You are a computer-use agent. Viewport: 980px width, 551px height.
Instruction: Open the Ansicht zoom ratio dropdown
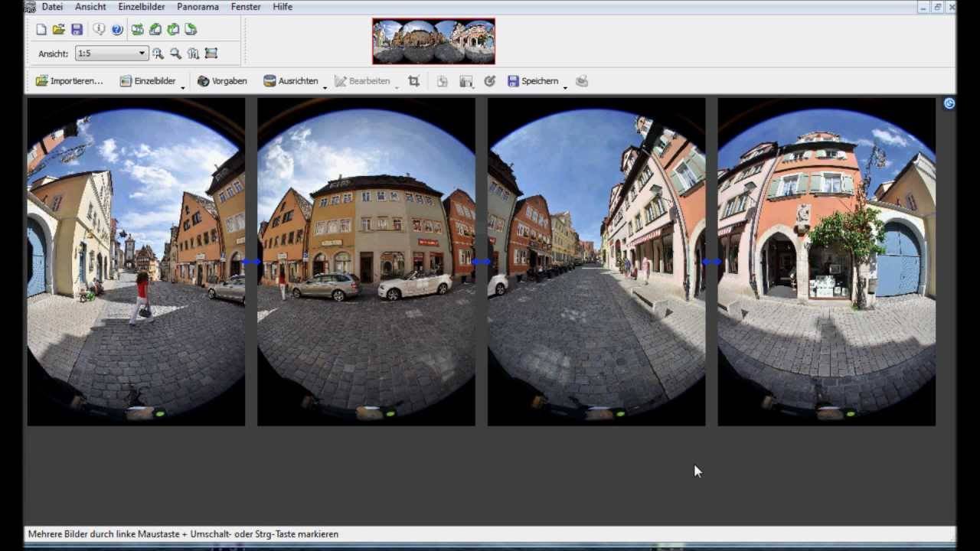[x=111, y=54]
